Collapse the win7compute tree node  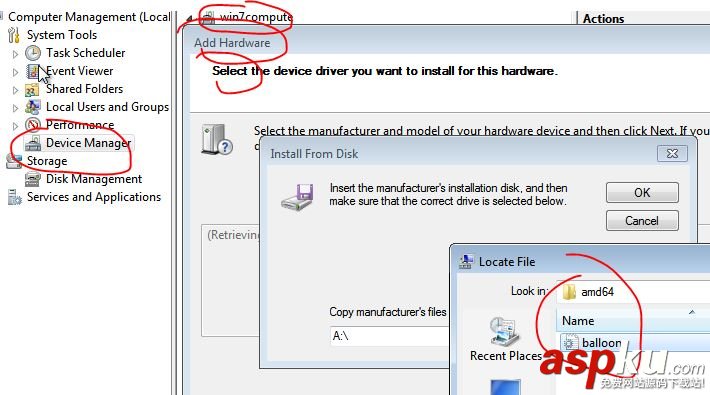190,18
